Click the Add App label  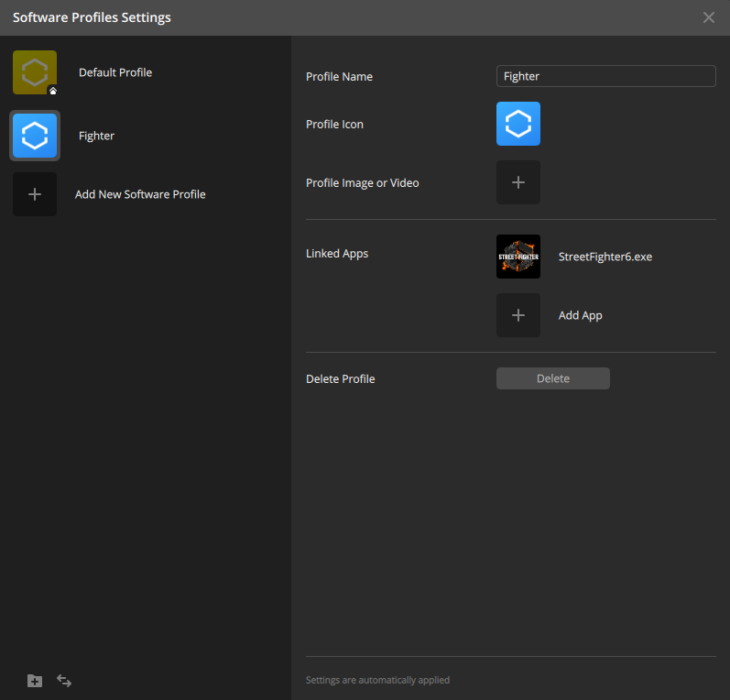580,315
